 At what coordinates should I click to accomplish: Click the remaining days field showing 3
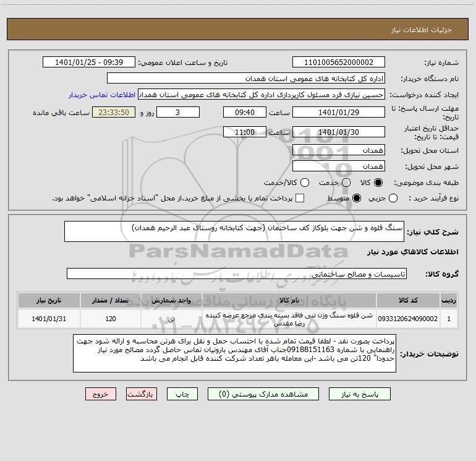178,112
